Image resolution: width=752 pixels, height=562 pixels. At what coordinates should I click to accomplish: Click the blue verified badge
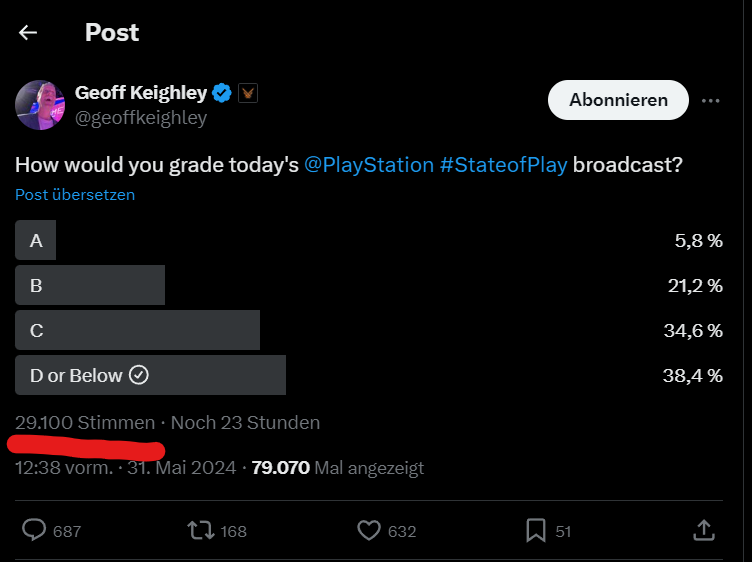pos(222,93)
